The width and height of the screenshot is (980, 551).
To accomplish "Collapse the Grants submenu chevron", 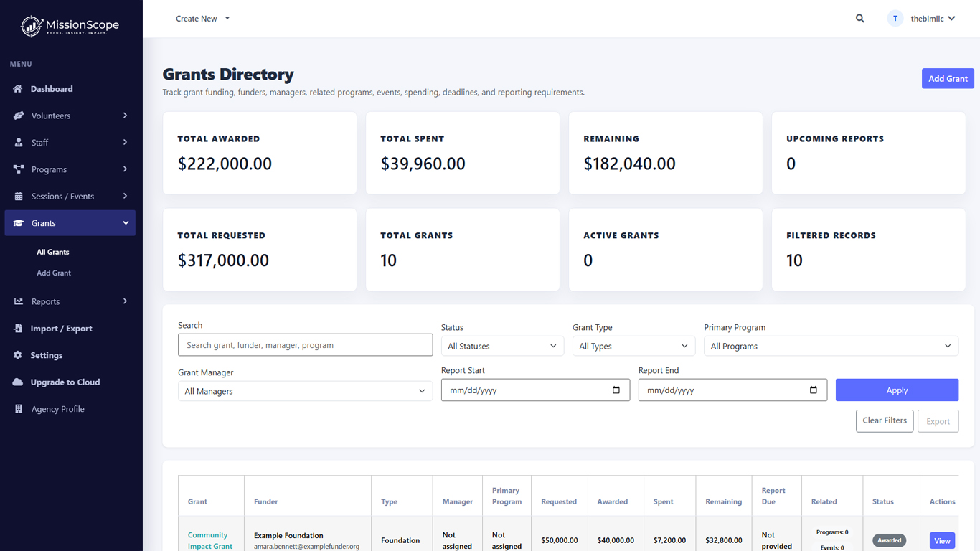I will point(126,223).
